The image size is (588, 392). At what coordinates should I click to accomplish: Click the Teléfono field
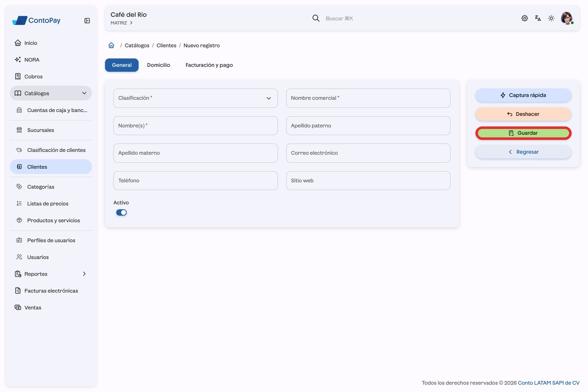coord(196,181)
